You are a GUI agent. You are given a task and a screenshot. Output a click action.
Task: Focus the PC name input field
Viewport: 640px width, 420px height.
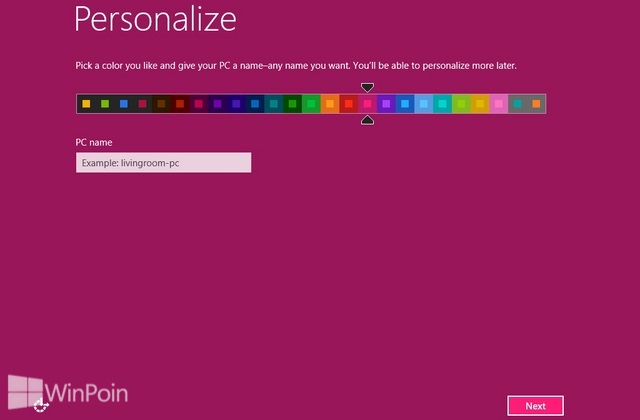pyautogui.click(x=163, y=162)
